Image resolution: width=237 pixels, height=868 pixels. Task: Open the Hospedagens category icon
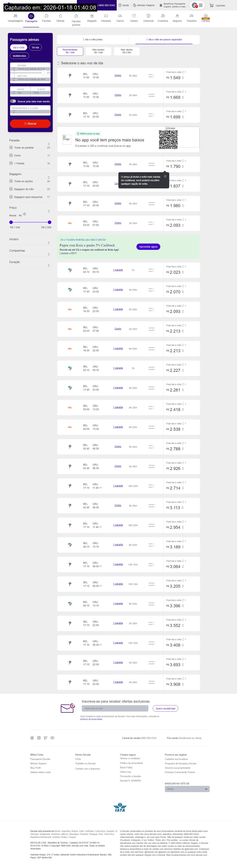pos(15,16)
